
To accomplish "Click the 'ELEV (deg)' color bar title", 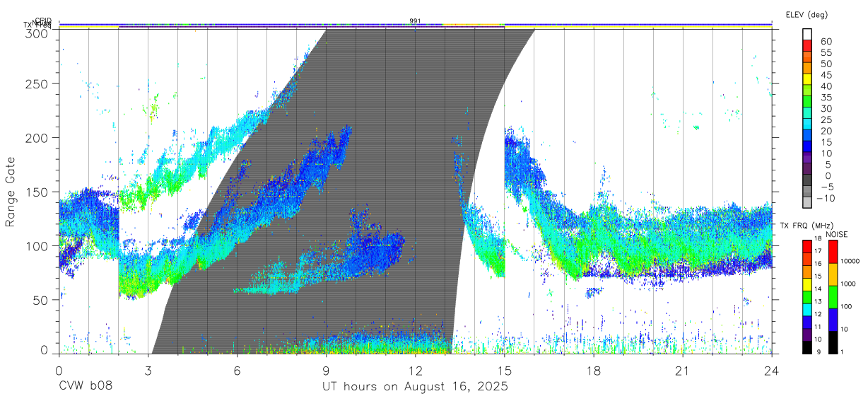I will [x=807, y=14].
